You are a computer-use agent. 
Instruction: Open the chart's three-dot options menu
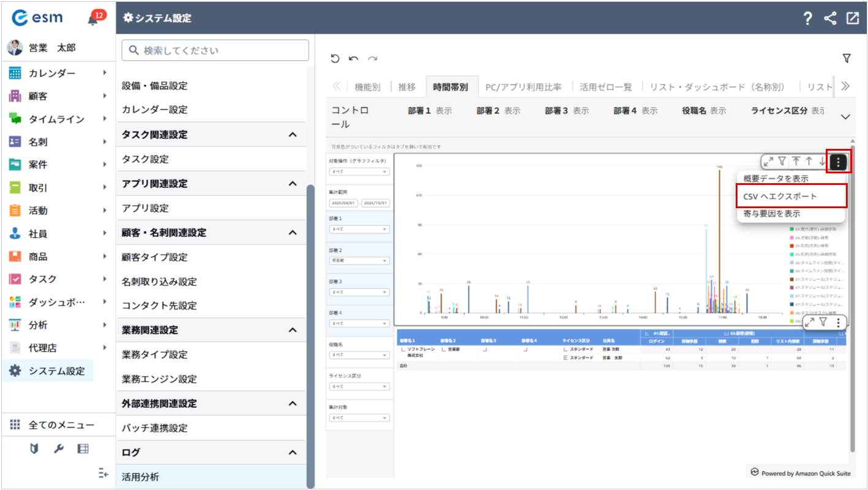839,162
